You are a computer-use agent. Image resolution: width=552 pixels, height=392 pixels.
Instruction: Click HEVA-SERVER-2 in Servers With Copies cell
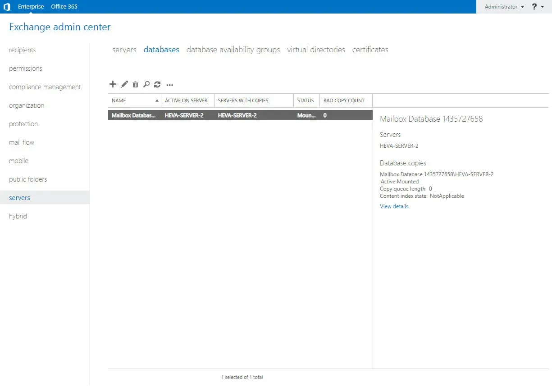pyautogui.click(x=237, y=115)
